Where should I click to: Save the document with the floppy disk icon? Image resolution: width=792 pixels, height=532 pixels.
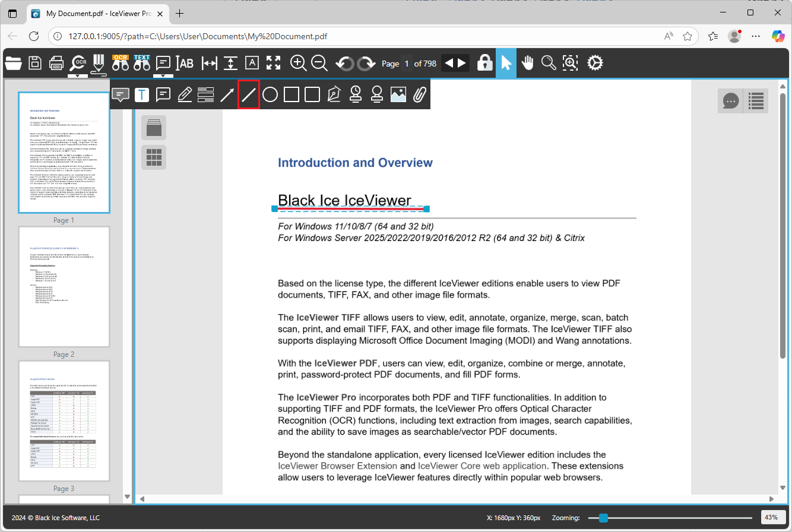tap(35, 63)
